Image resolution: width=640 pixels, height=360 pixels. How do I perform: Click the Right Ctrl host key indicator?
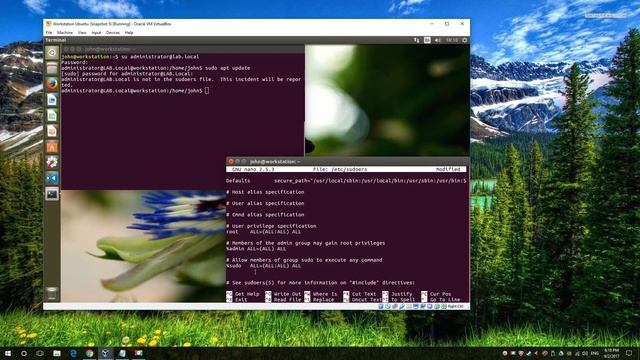tap(456, 307)
